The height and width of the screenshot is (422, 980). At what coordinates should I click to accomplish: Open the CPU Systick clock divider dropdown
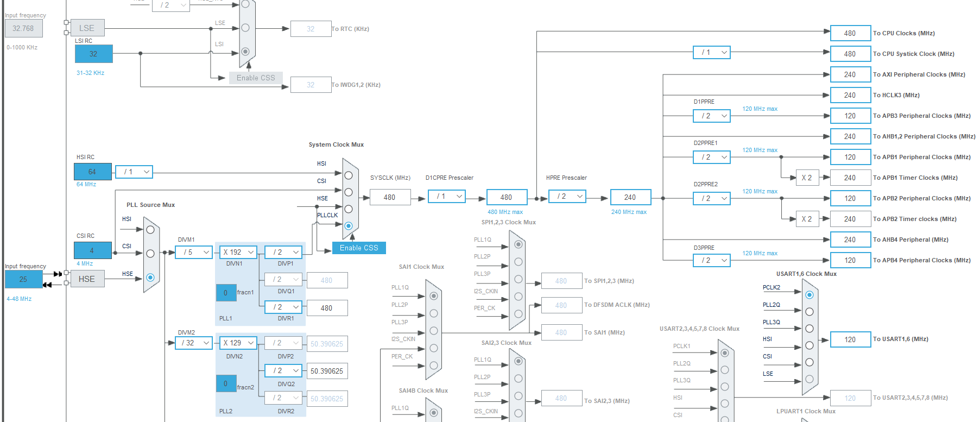(712, 53)
